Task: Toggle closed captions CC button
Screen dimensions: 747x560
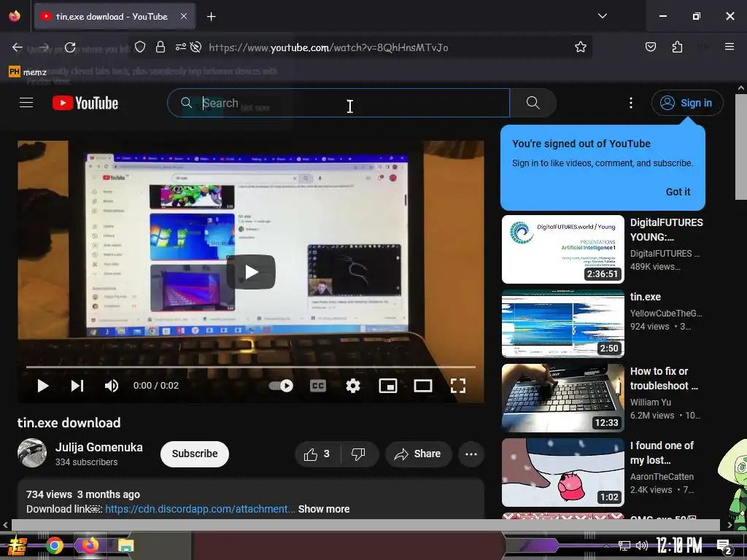Action: click(x=318, y=386)
